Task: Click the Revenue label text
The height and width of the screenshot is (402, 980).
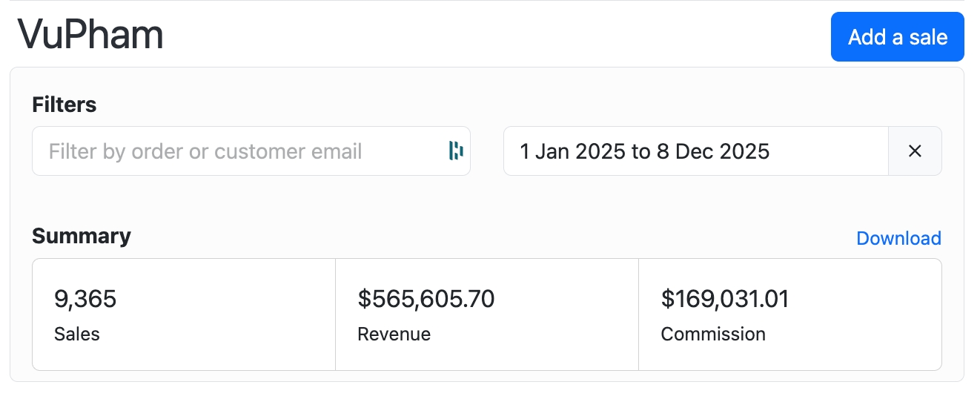Action: click(x=394, y=334)
